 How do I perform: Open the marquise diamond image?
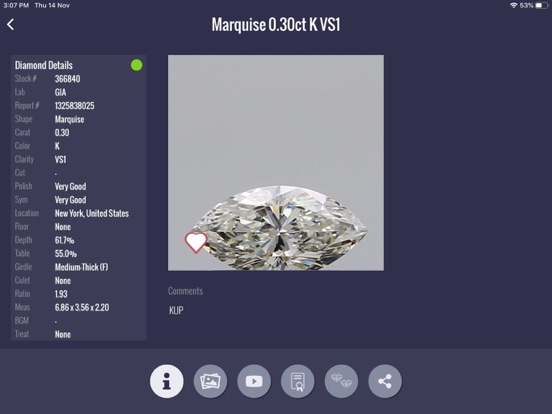[276, 163]
